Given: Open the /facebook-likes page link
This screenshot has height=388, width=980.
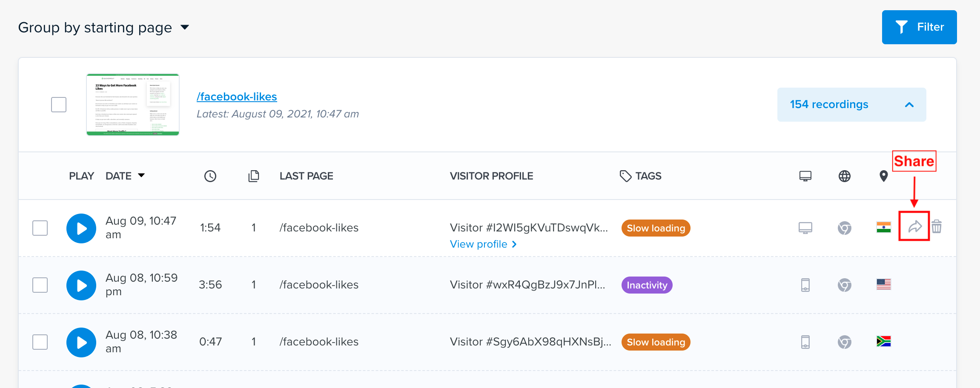Looking at the screenshot, I should [x=237, y=97].
